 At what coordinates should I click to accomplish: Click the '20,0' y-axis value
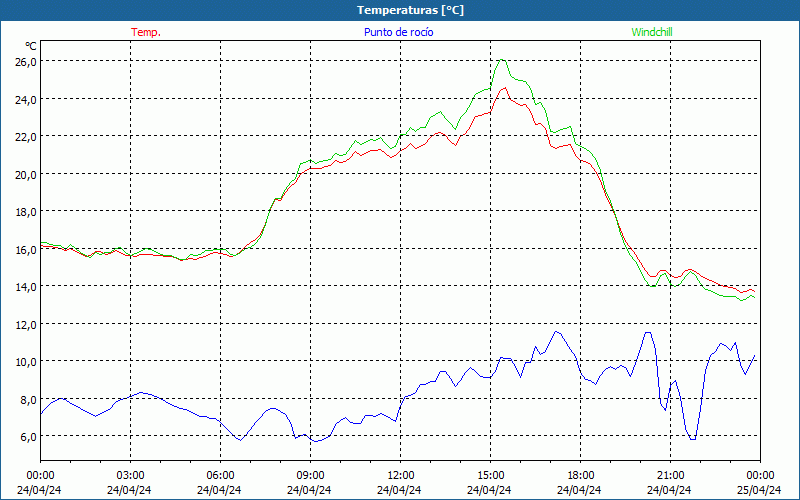pos(26,175)
